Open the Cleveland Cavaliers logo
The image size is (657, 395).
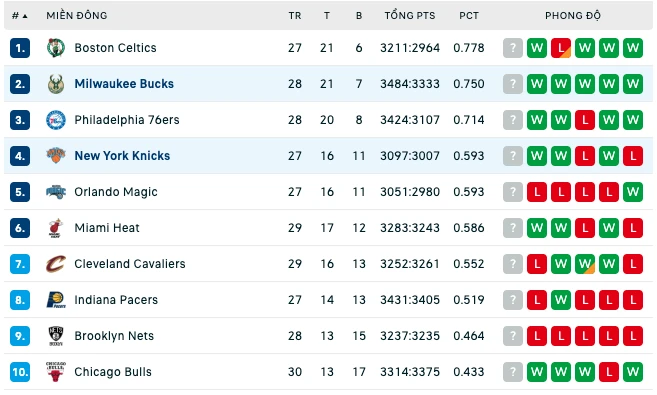tap(56, 264)
